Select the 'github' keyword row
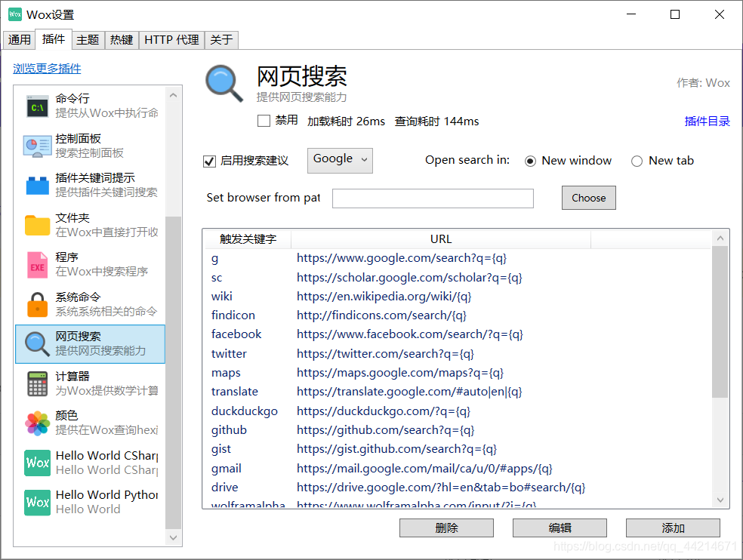The height and width of the screenshot is (560, 743). click(458, 430)
